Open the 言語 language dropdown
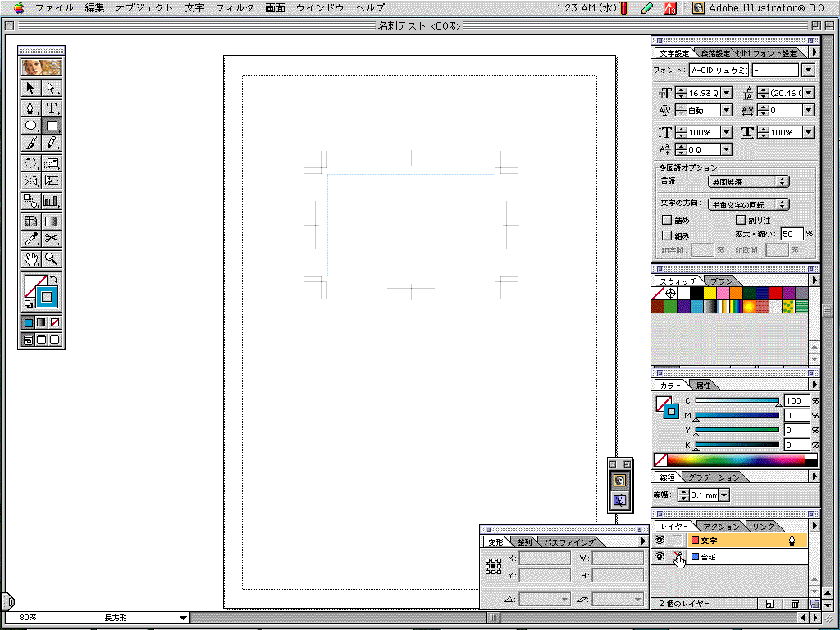This screenshot has height=630, width=840. tap(748, 181)
